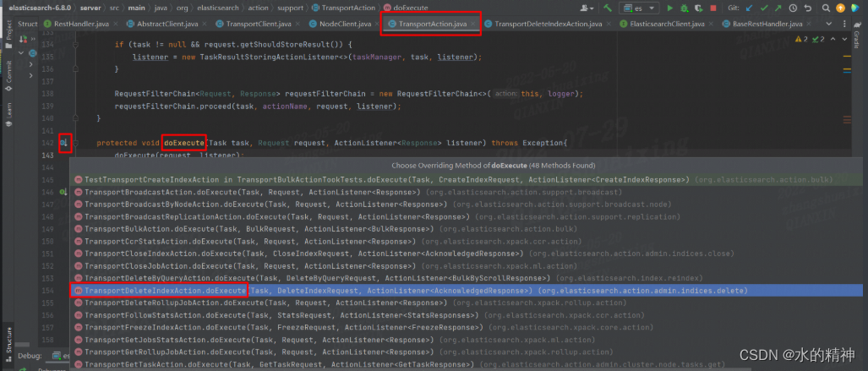This screenshot has width=868, height=371.
Task: Open Search Everywhere magnifier icon
Action: pyautogui.click(x=826, y=8)
